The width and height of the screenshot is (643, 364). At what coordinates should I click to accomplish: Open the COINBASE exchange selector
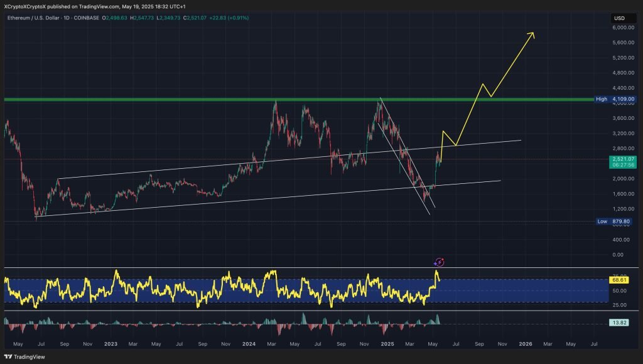tap(85, 18)
